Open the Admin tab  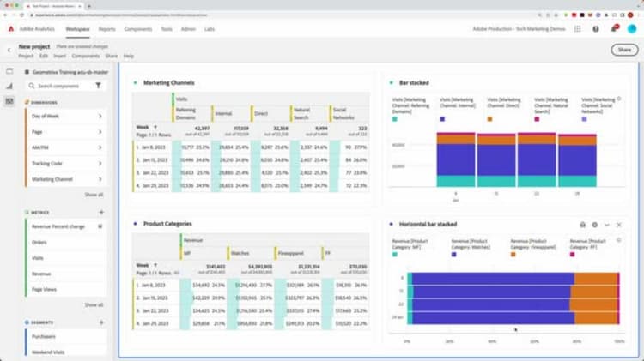188,29
